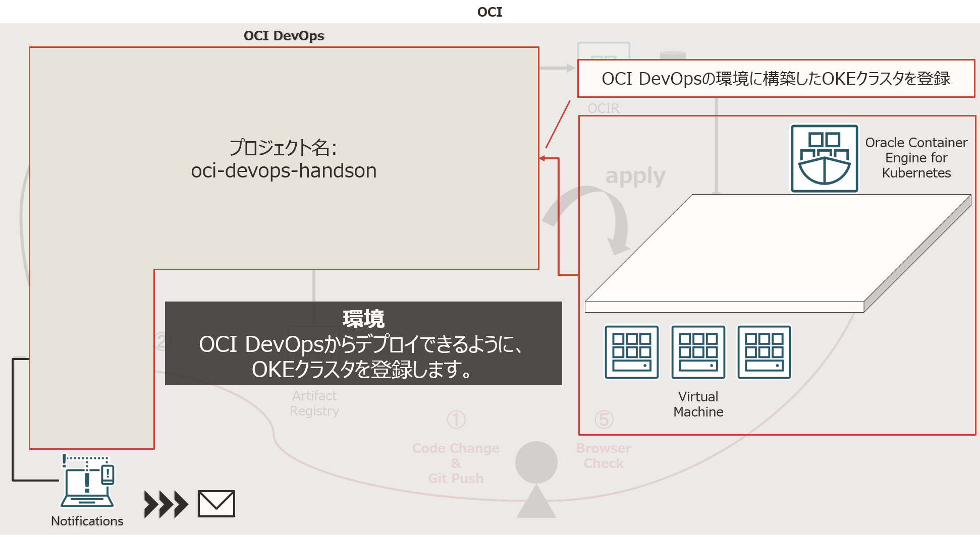This screenshot has width=980, height=537.
Task: Select the leftmost Virtual Machine icon
Action: coord(632,352)
